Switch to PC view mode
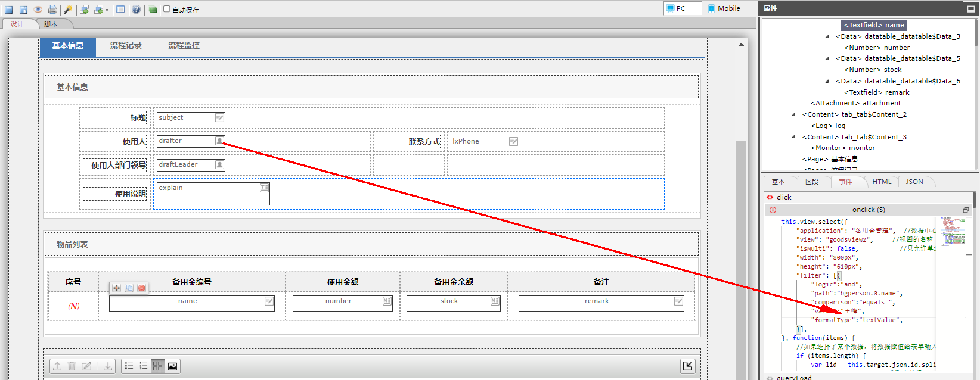This screenshot has height=380, width=980. (x=681, y=8)
